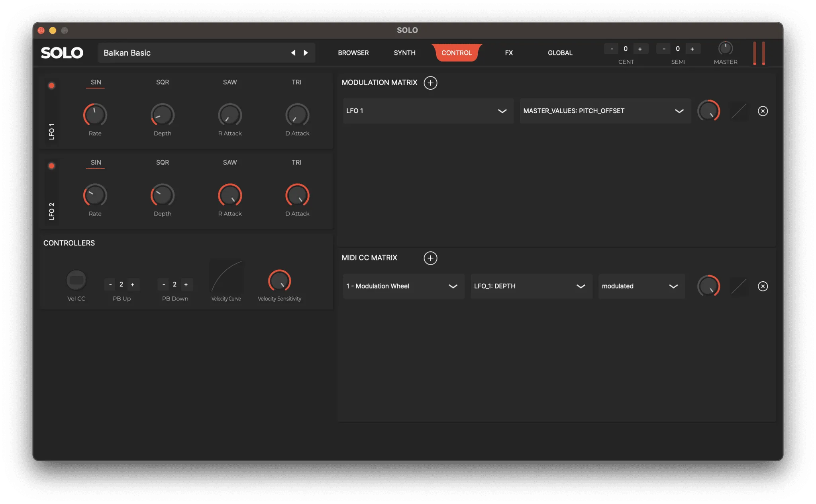Select the SAW waveform for LFO 1

230,82
